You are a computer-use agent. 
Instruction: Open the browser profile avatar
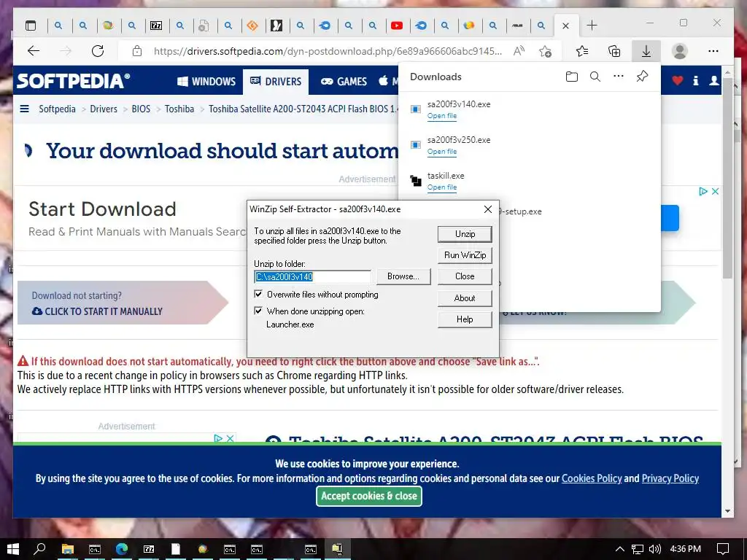(680, 51)
